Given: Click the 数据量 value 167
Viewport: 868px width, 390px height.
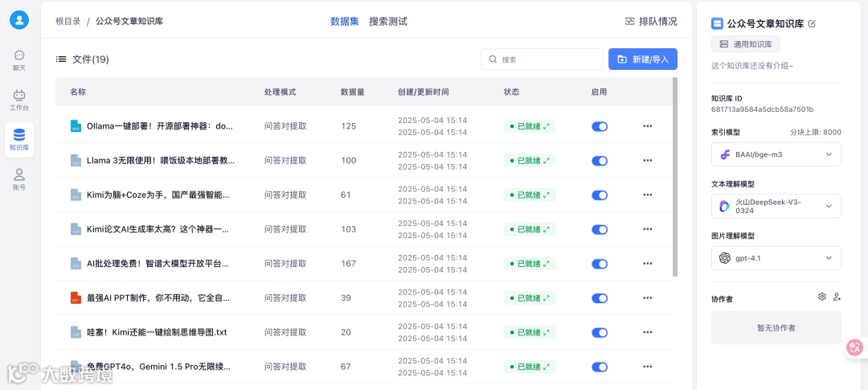Looking at the screenshot, I should coord(348,264).
